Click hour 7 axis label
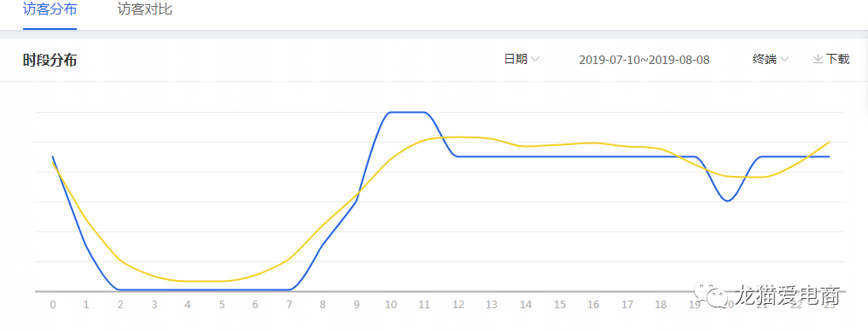This screenshot has height=333, width=868. pos(289,305)
